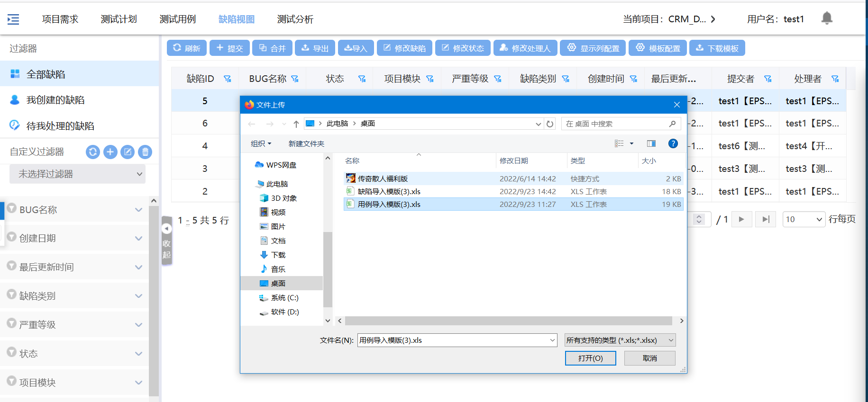Image resolution: width=868 pixels, height=402 pixels.
Task: Click the 打开(O) button
Action: [x=590, y=358]
